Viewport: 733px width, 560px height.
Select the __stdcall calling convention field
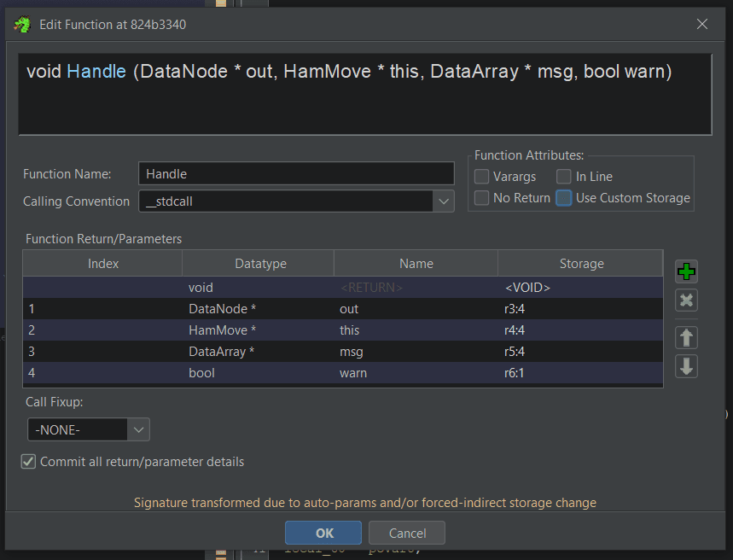(x=286, y=201)
